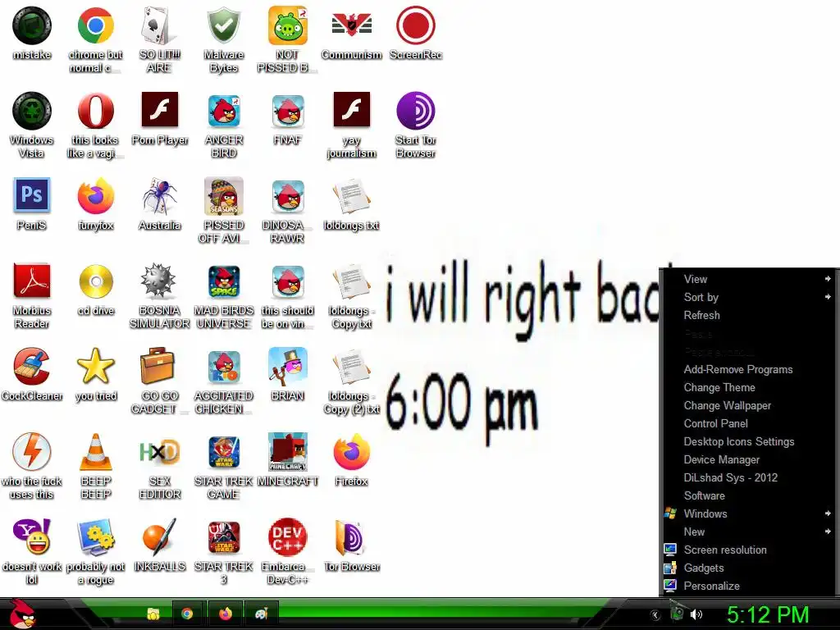
Task: Open Screen resolution settings
Action: coord(748,550)
